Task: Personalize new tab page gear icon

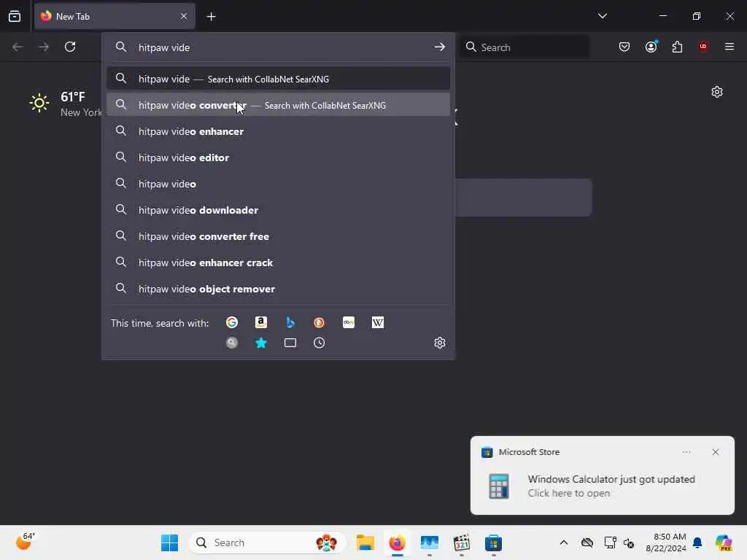Action: (717, 92)
